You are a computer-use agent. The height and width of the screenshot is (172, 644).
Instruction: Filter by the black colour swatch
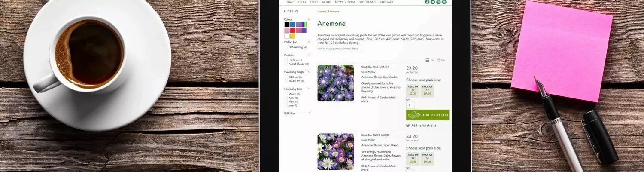coord(287,25)
